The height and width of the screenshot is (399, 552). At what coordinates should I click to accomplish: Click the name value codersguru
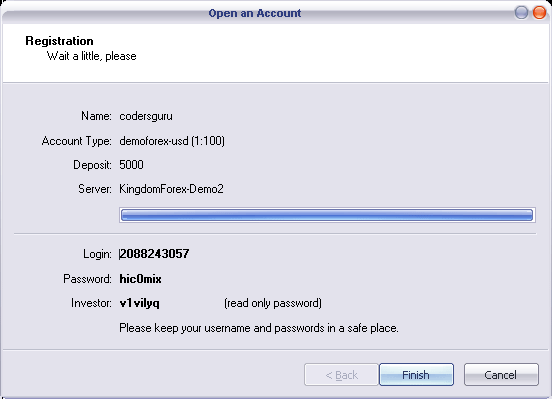click(146, 116)
